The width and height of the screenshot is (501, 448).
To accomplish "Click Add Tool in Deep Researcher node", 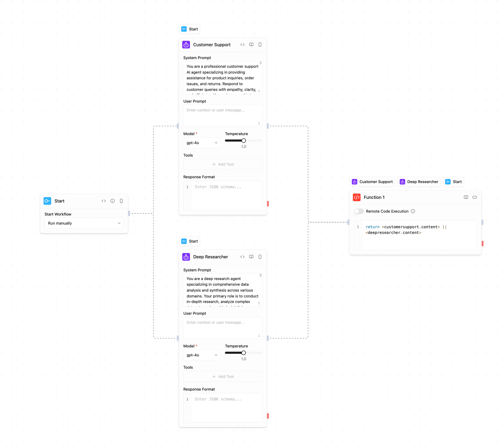I will (x=223, y=376).
